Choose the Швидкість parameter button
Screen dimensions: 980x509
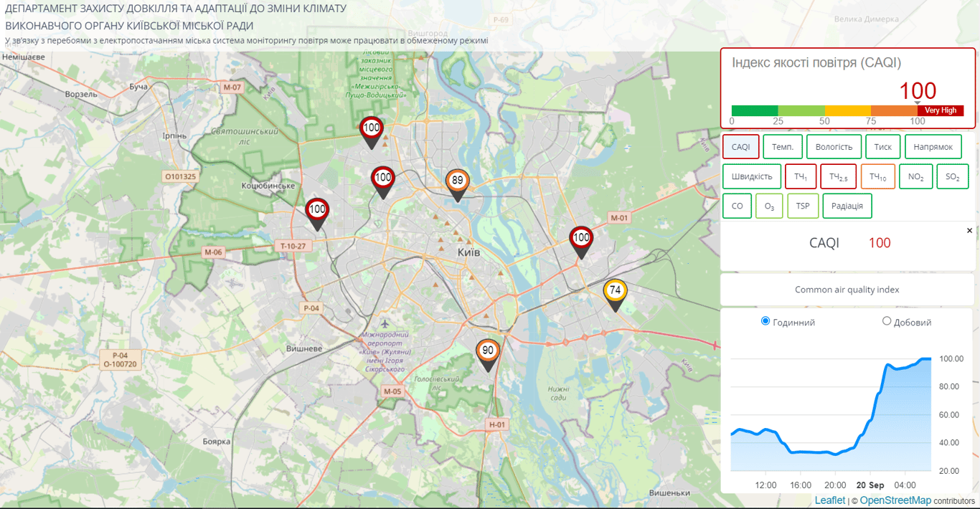point(752,177)
